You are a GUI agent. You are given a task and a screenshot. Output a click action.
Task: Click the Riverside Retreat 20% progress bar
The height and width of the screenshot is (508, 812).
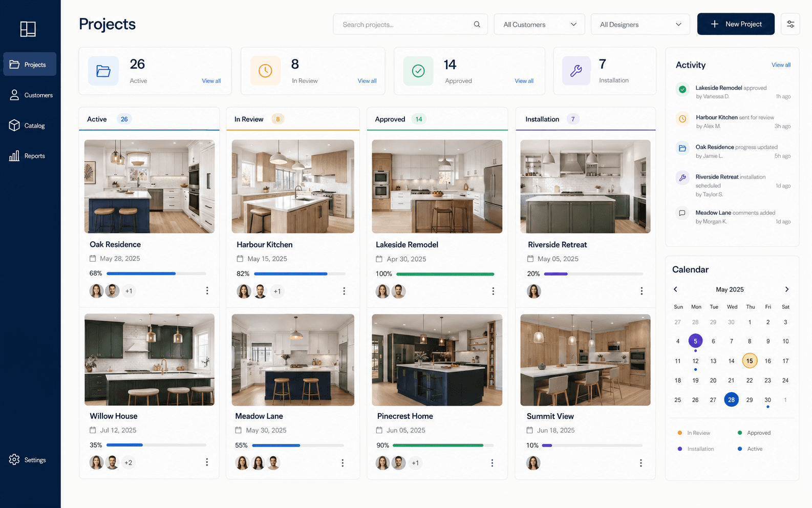coord(593,274)
